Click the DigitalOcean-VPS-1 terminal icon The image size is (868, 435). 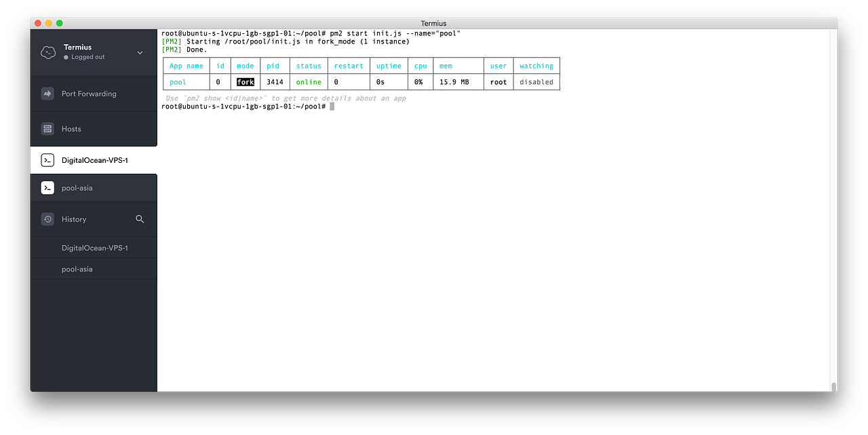coord(47,160)
